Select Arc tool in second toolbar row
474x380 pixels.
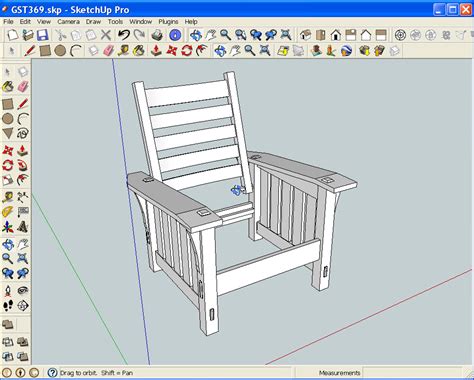[76, 51]
